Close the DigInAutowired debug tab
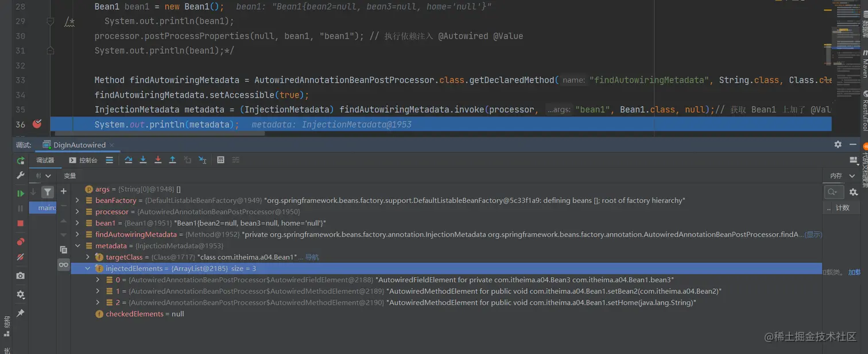 (112, 145)
